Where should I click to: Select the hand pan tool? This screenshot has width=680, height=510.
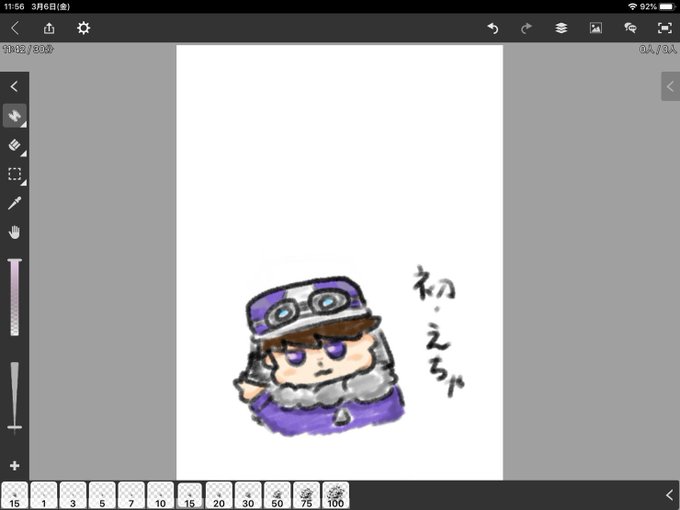point(15,232)
